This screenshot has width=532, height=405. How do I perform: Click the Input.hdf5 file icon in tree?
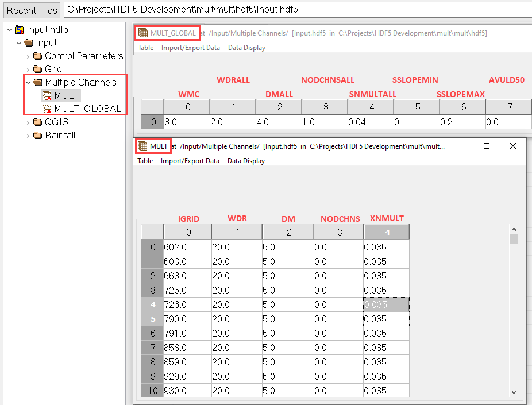pos(20,29)
